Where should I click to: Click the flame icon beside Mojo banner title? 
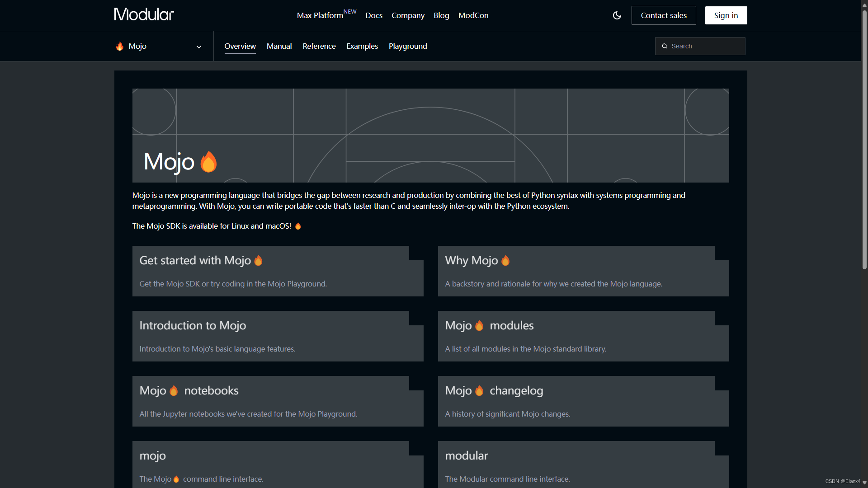coord(208,162)
